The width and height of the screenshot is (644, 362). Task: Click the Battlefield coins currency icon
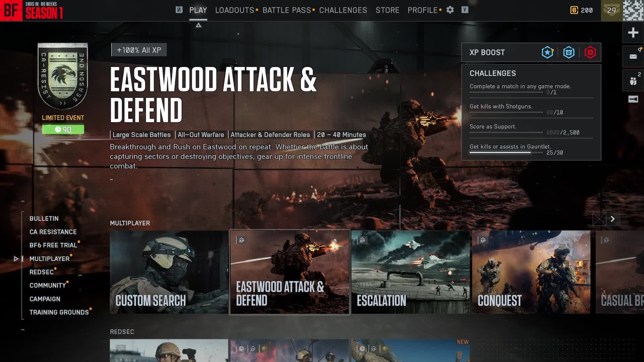574,10
